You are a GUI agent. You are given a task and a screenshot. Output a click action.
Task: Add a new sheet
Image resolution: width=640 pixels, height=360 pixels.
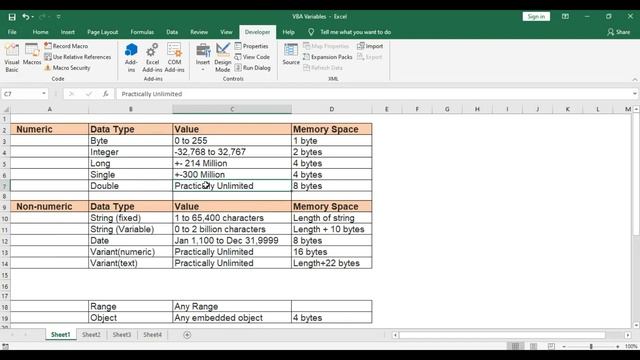187,335
